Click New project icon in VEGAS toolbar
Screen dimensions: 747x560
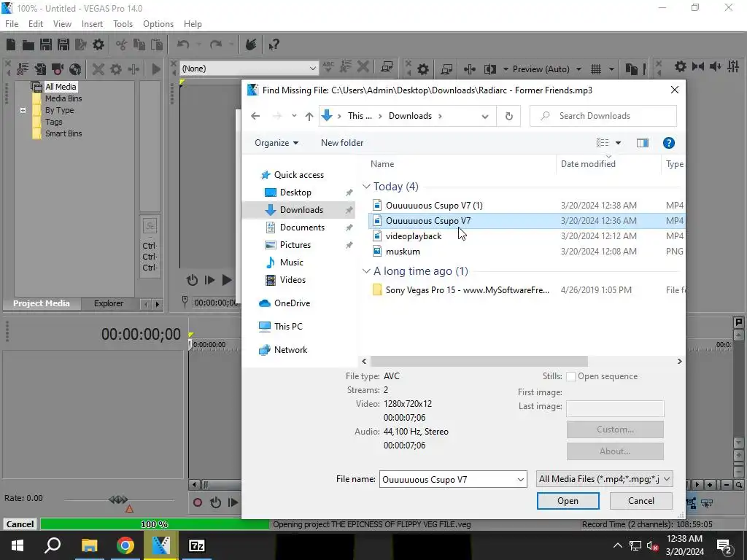click(x=11, y=44)
